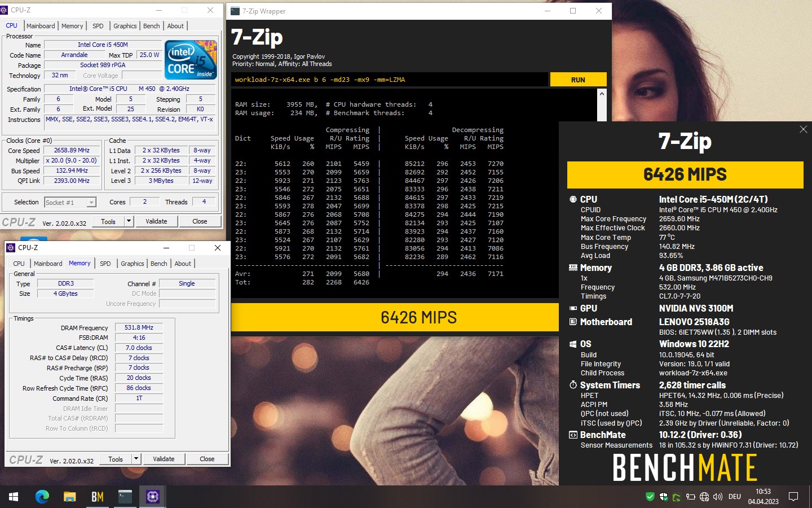
Task: Click the Windows logo icon beside OS
Action: pyautogui.click(x=573, y=344)
